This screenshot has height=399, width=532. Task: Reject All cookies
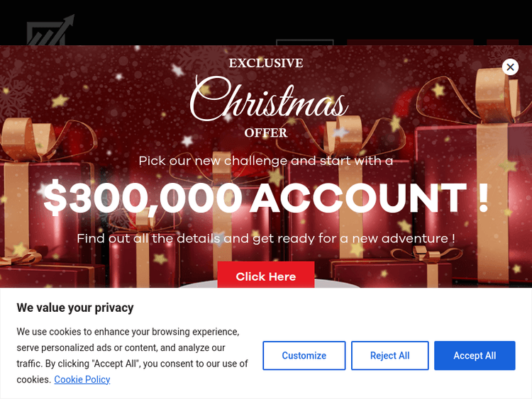click(389, 355)
